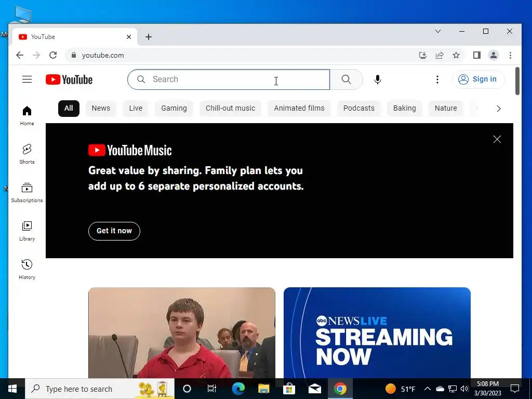This screenshot has height=399, width=532.
Task: Show more category chips with right arrow
Action: 498,109
